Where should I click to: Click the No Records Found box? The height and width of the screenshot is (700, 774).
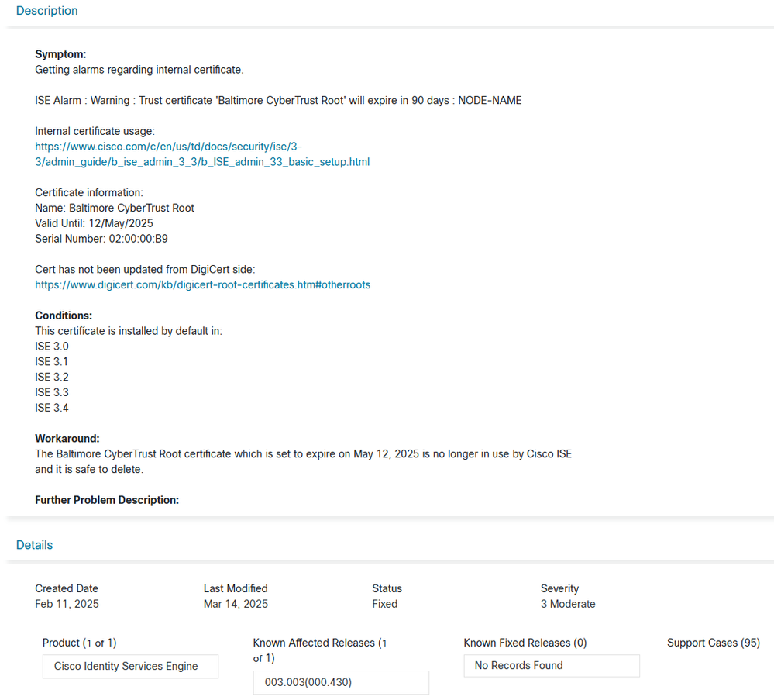tap(552, 665)
